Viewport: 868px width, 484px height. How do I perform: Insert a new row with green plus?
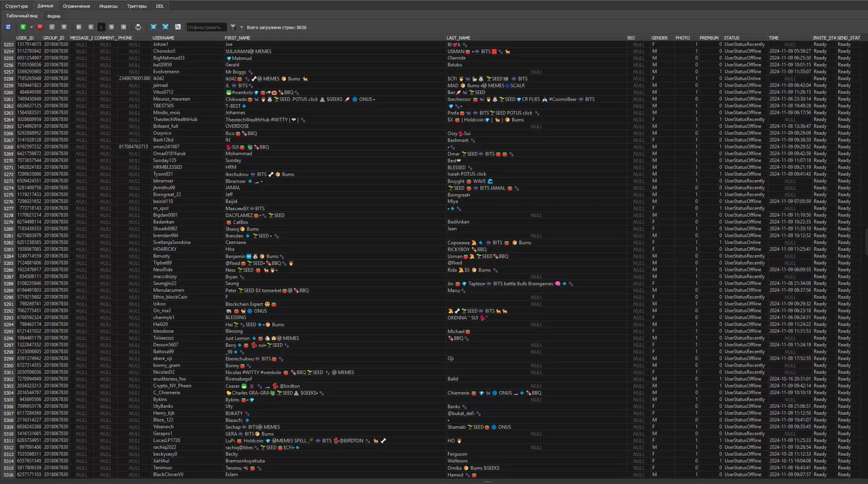coord(23,27)
